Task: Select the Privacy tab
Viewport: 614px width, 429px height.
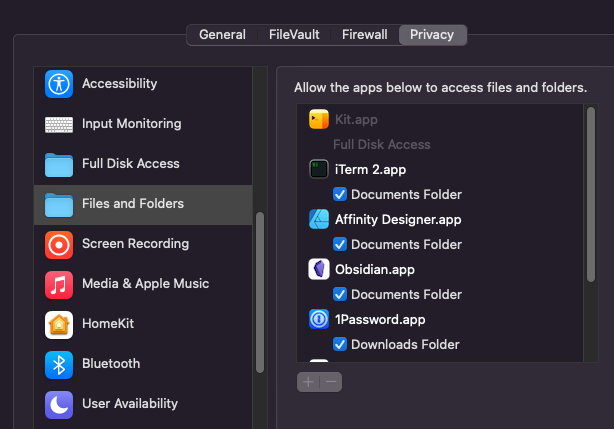Action: pos(432,35)
